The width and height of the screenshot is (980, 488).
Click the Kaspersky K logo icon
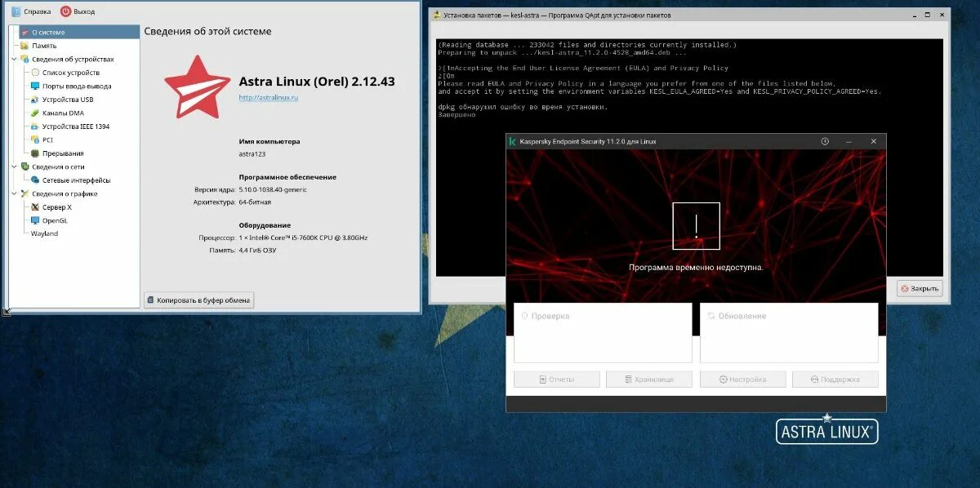click(512, 141)
